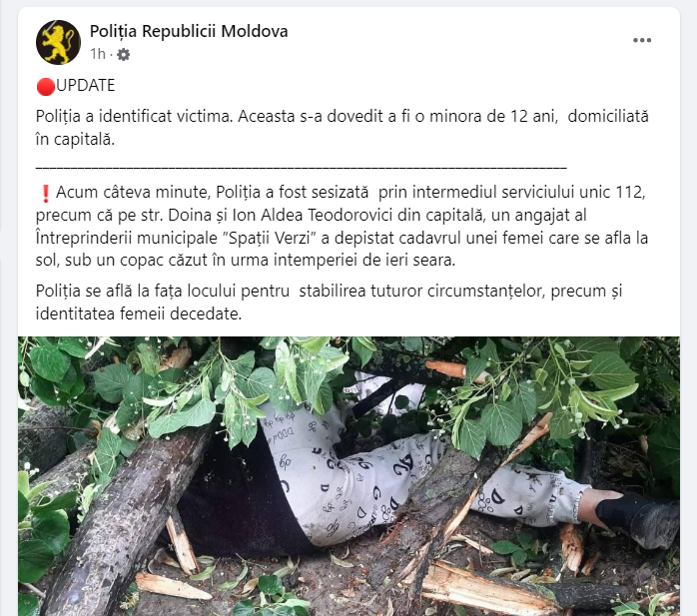This screenshot has width=697, height=616.
Task: Click the quoted name 'Spații Verzi'
Action: pyautogui.click(x=269, y=238)
